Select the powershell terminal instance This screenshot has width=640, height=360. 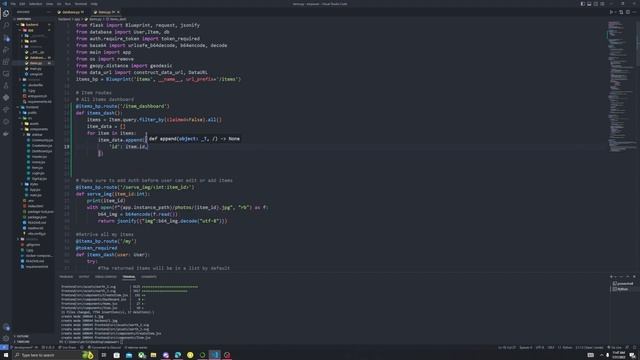pos(623,283)
